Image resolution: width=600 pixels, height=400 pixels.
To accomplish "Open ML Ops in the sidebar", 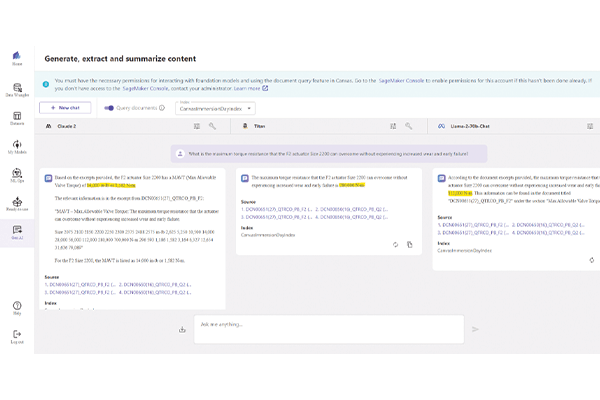I will point(17,175).
